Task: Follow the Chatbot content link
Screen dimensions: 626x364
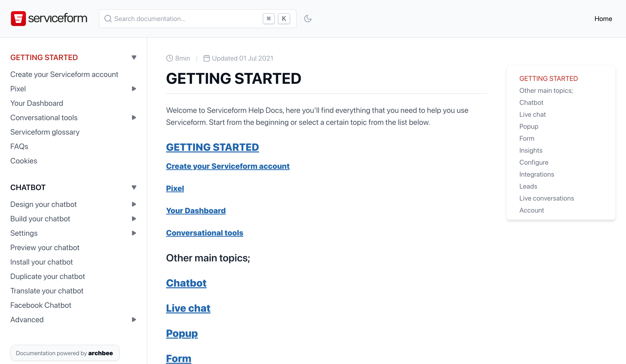Action: click(186, 283)
